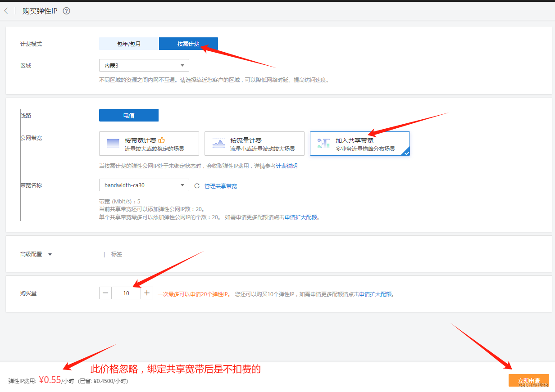555x392 pixels.
Task: Click the purchase quantity input showing 10
Action: pyautogui.click(x=126, y=293)
